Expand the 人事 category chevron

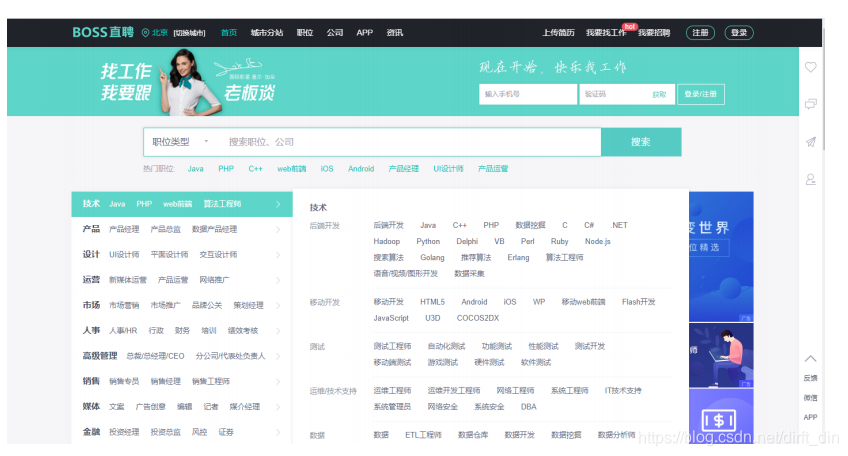278,331
